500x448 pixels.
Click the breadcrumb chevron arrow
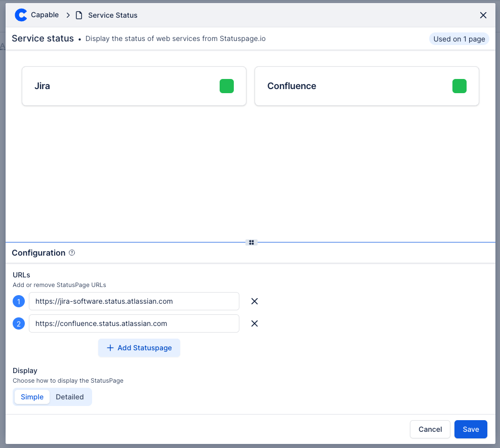(x=68, y=15)
